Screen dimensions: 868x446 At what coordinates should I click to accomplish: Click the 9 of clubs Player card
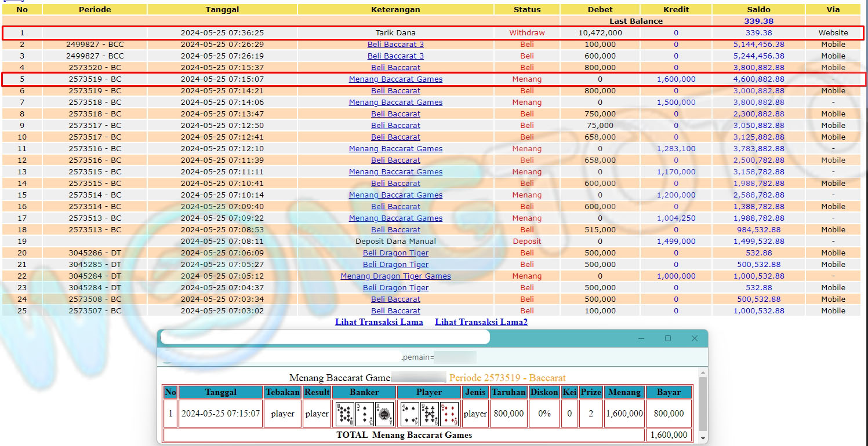coord(429,414)
